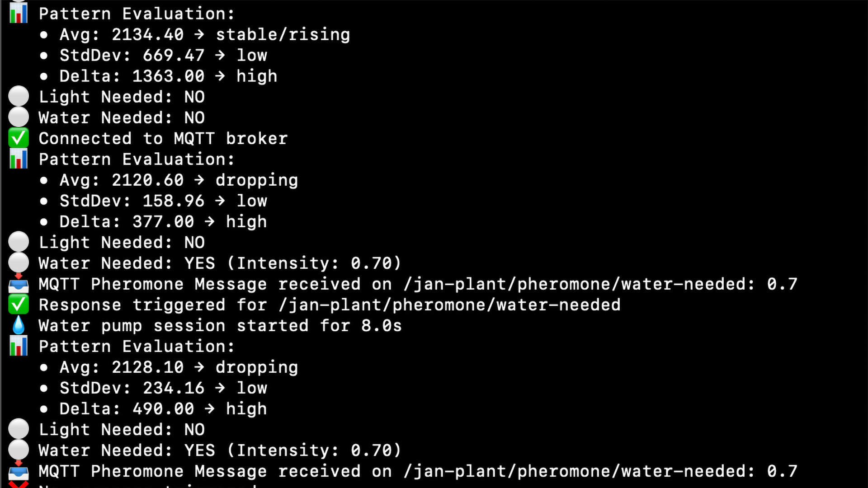
Task: Click the last inbox tray icon at bottom
Action: click(x=19, y=471)
